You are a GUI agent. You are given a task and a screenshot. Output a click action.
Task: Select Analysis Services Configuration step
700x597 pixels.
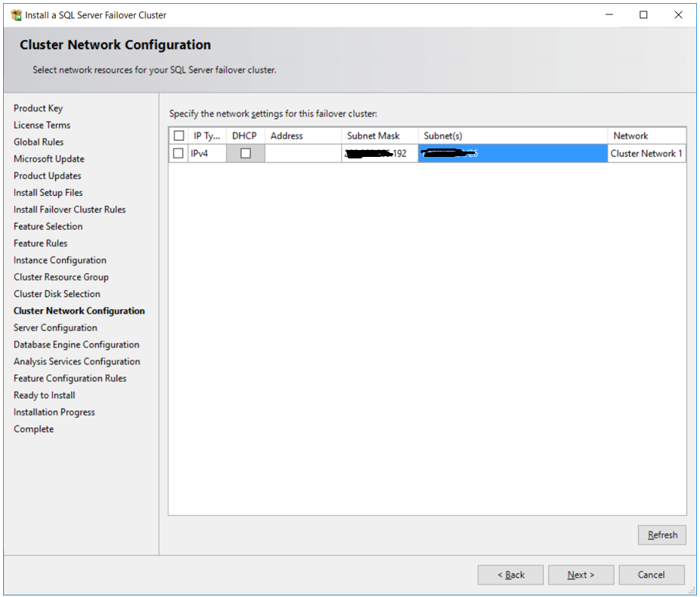pyautogui.click(x=77, y=361)
